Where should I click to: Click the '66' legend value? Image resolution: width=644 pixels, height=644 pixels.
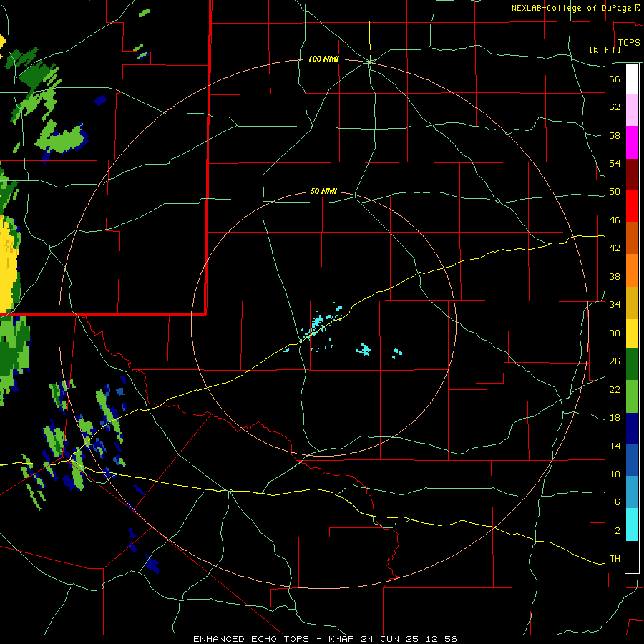tap(615, 79)
